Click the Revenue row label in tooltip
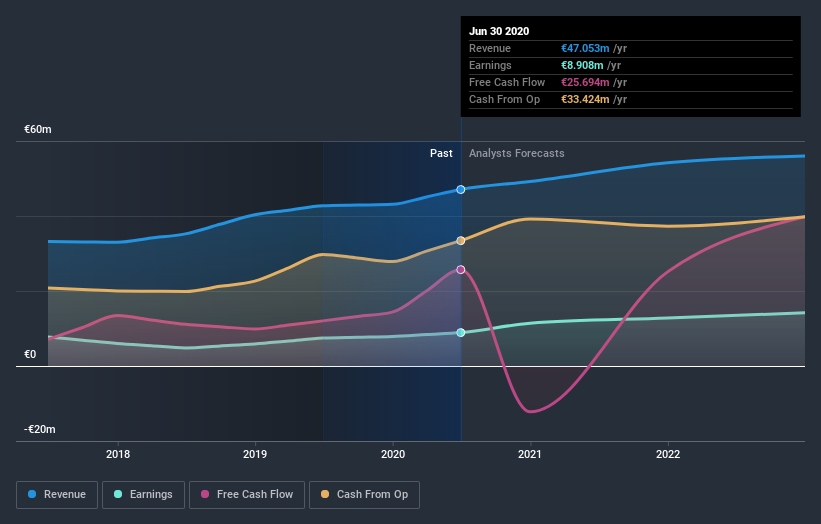 point(490,48)
